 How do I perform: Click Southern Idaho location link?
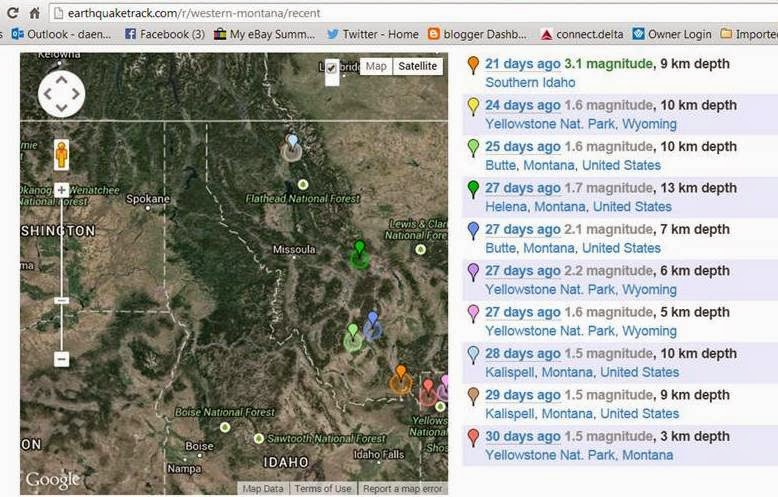[530, 82]
